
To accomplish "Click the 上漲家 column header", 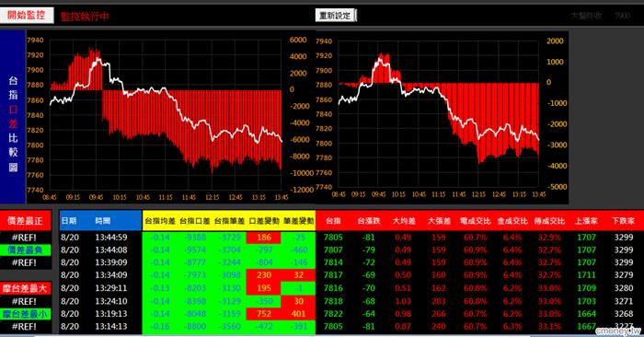I will click(x=586, y=221).
